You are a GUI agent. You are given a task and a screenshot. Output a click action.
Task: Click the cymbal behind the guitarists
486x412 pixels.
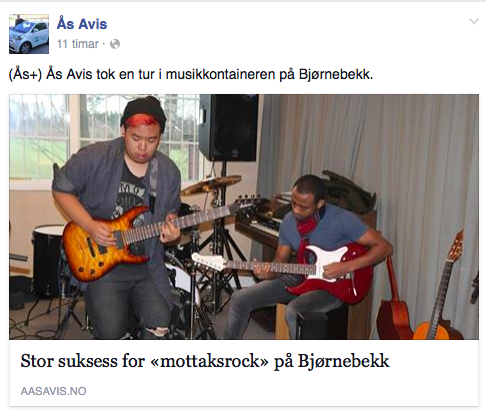pyautogui.click(x=211, y=185)
